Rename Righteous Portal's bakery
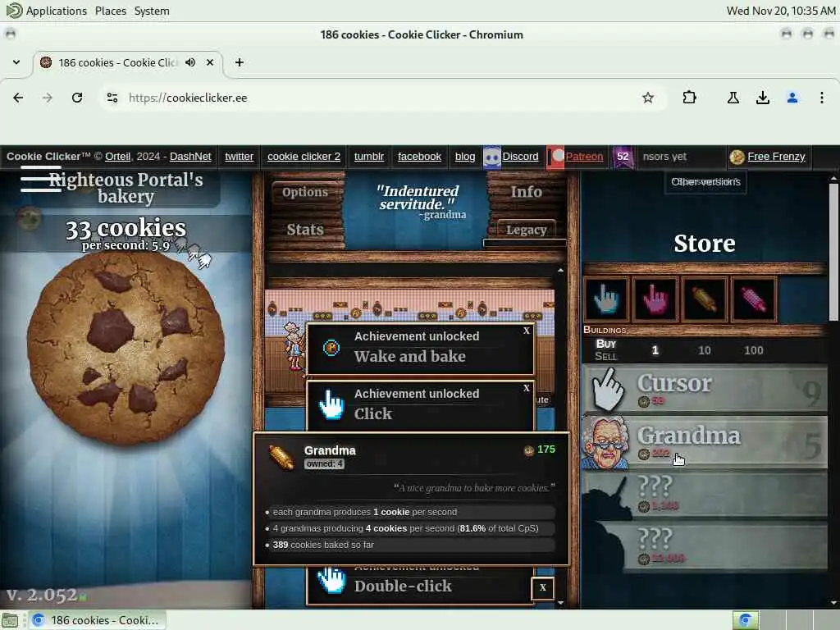This screenshot has height=630, width=840. 126,188
